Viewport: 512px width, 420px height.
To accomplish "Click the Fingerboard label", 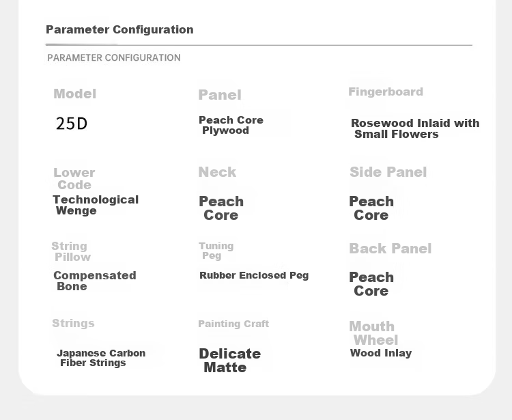I will (x=386, y=92).
